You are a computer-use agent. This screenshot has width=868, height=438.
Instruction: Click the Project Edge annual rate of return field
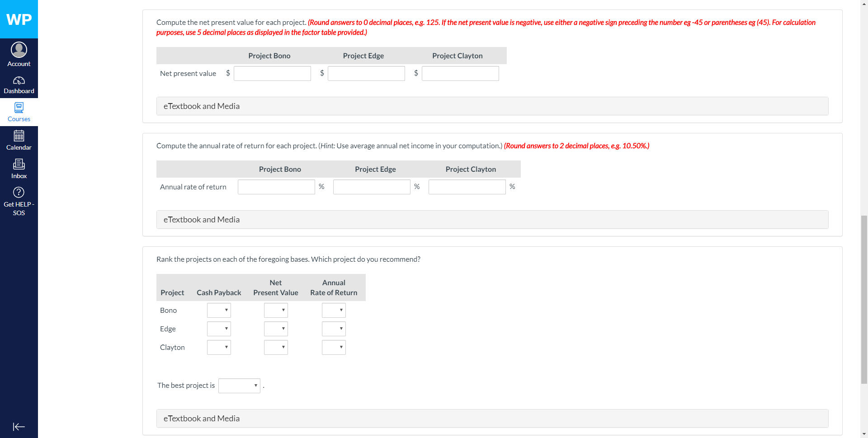pos(371,187)
